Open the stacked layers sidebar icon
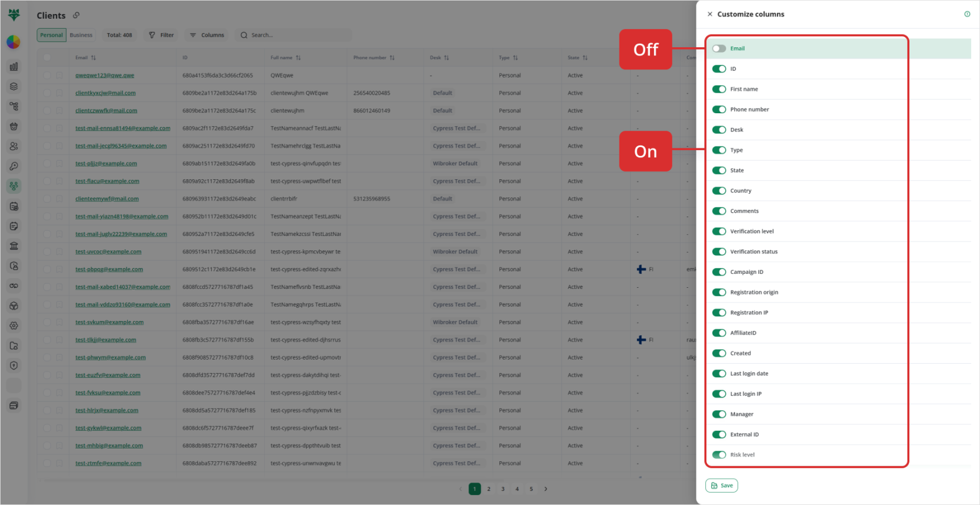The height and width of the screenshot is (505, 980). tap(14, 86)
